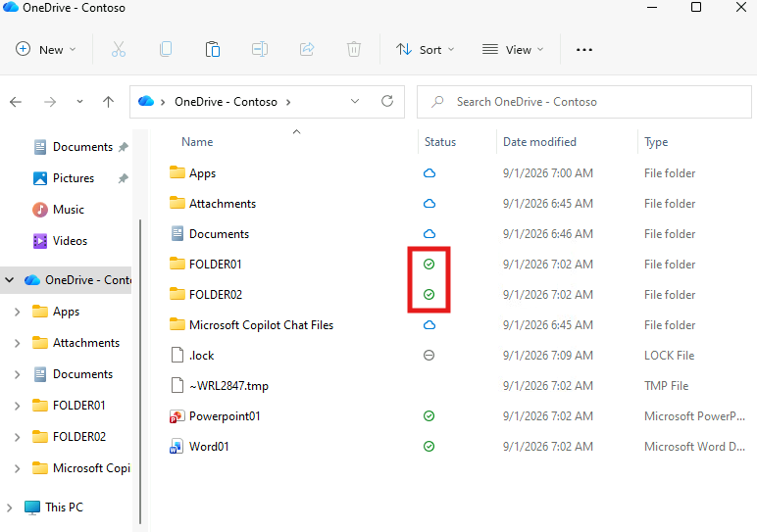The image size is (757, 532).
Task: Click the Delete trash can icon
Action: click(x=354, y=49)
